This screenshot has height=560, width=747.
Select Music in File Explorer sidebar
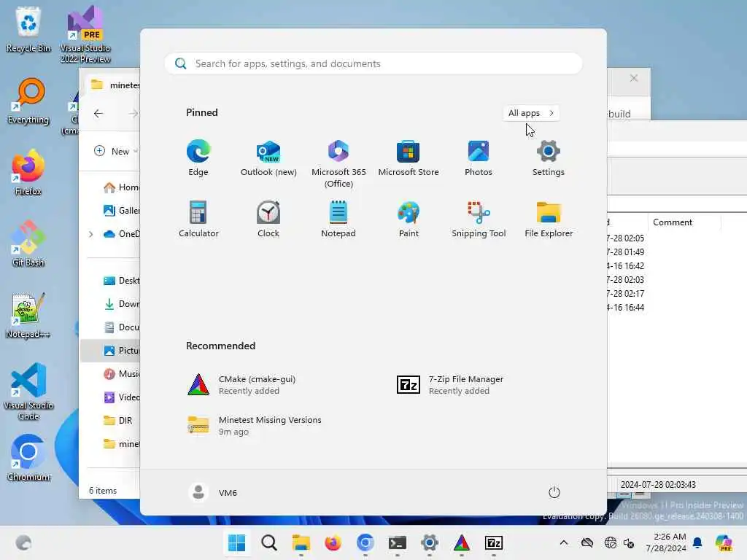point(121,374)
